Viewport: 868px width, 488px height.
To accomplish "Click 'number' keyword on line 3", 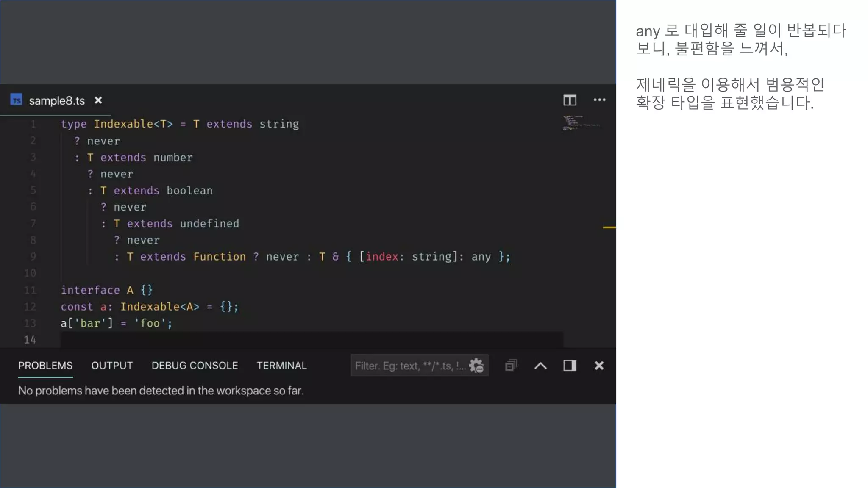I will (173, 158).
